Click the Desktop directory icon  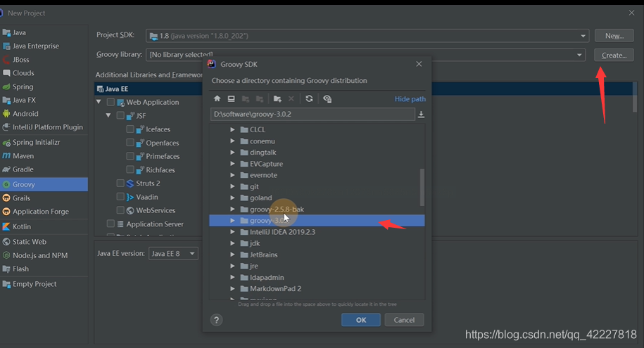(x=232, y=98)
